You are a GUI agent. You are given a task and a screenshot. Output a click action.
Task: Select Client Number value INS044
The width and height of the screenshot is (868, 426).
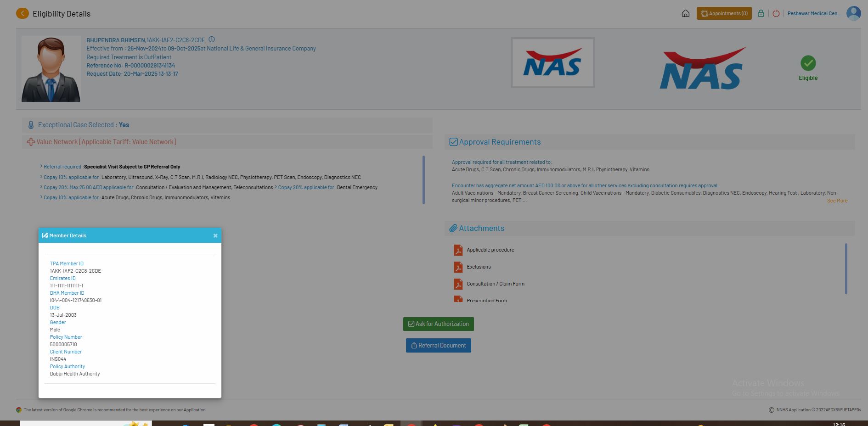point(58,359)
